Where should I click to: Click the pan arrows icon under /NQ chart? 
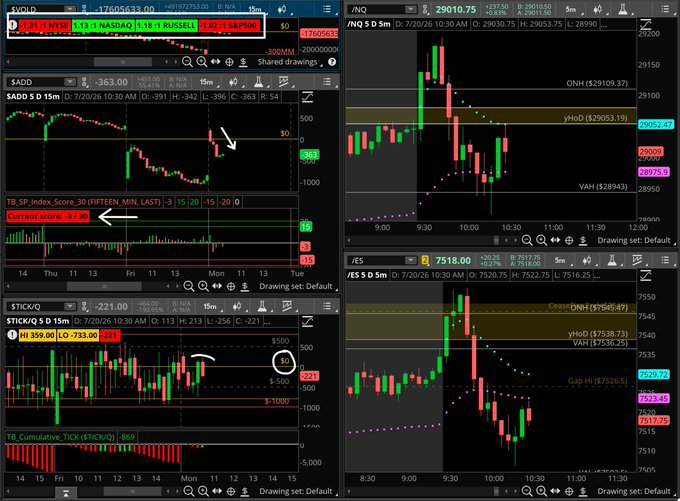[555, 240]
